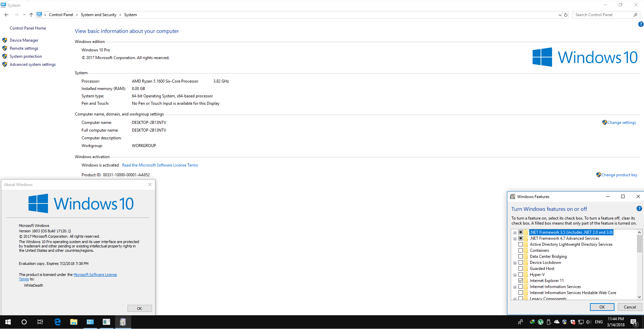
Task: Refresh the System control panel page
Action: click(x=566, y=15)
